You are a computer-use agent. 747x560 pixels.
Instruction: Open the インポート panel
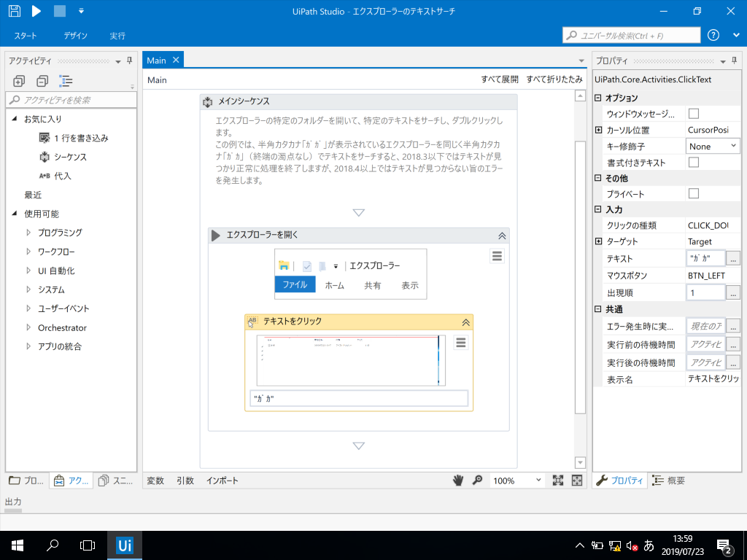coord(222,481)
